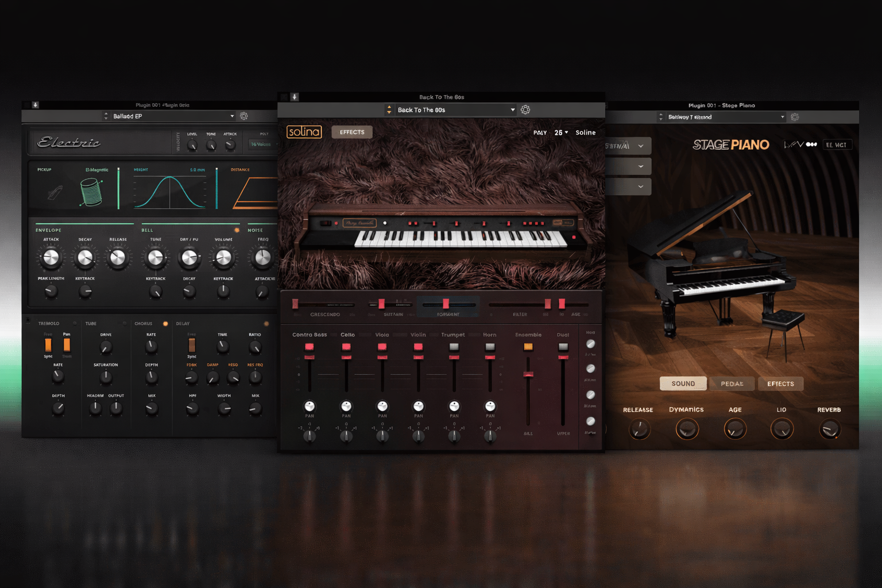
Task: Click the download arrow icon in Solina title bar
Action: [x=294, y=96]
